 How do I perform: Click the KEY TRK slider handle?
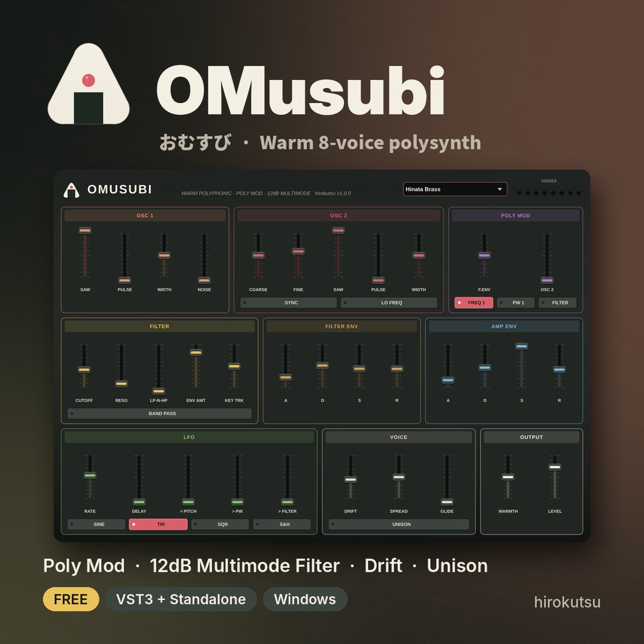234,367
